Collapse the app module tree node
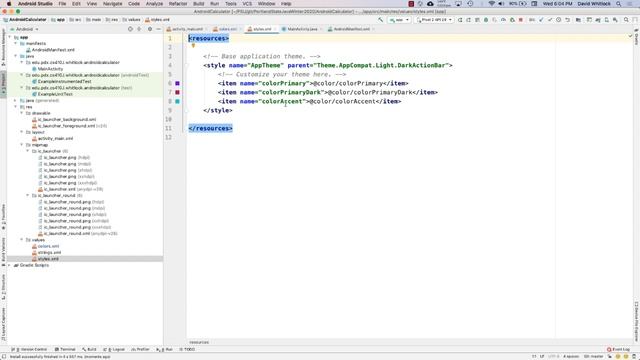The height and width of the screenshot is (360, 640). (x=10, y=37)
